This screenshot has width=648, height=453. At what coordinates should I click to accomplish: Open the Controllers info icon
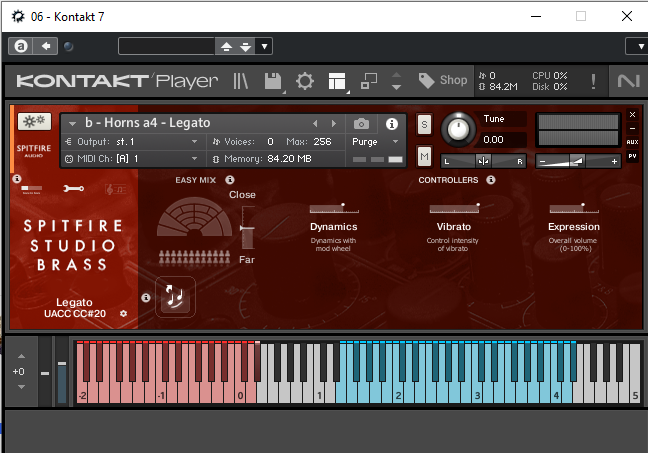pyautogui.click(x=491, y=180)
